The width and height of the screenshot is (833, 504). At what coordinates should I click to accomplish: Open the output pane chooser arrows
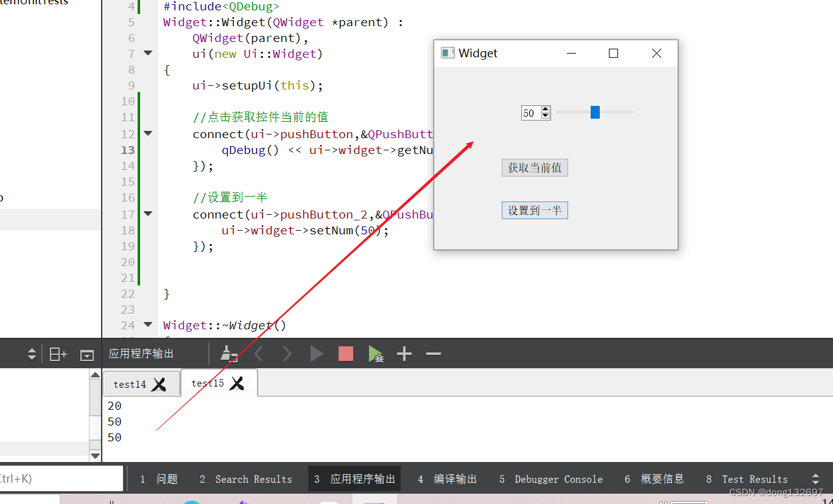tap(815, 479)
